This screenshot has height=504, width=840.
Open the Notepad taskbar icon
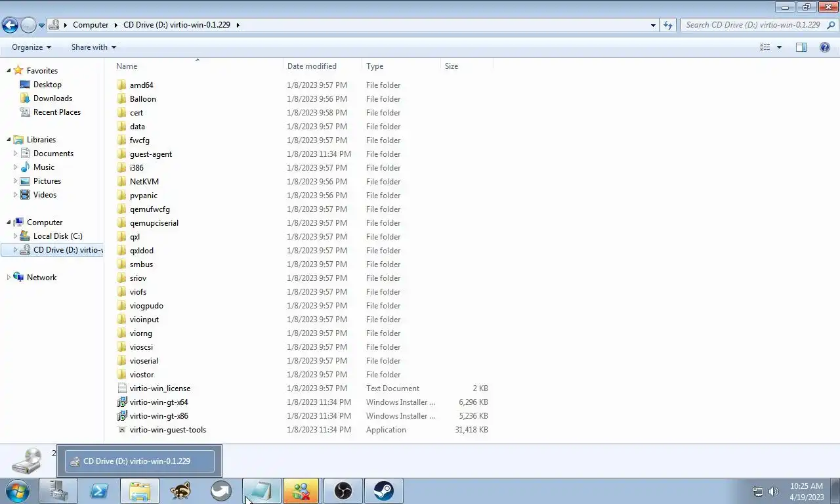coord(262,491)
